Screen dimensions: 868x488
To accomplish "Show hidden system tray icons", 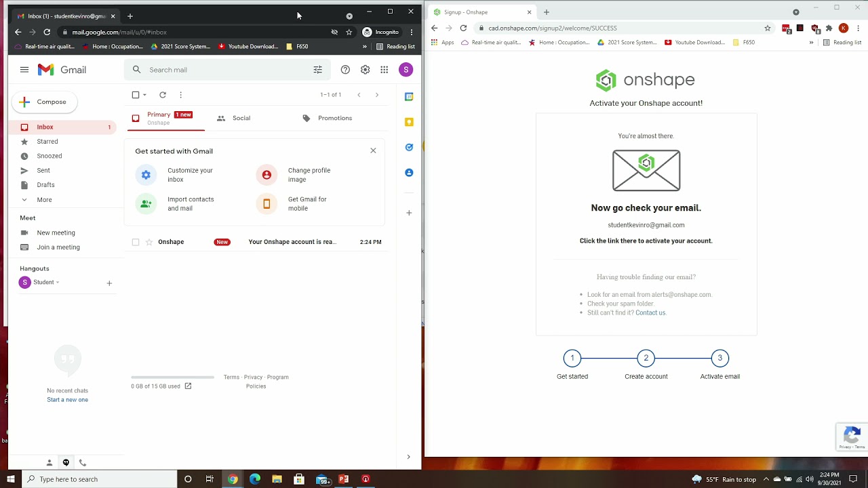I will [x=766, y=479].
